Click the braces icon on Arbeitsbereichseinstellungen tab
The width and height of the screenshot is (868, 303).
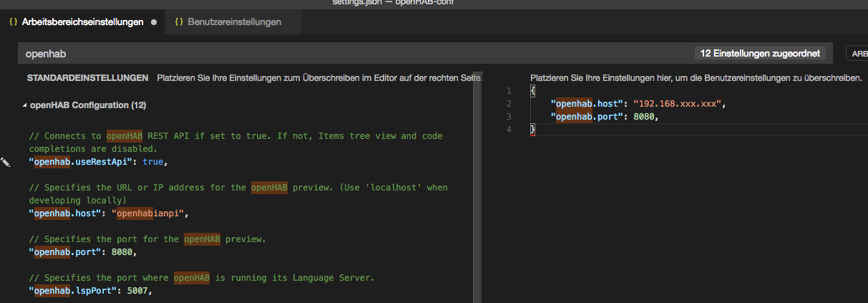(x=13, y=22)
